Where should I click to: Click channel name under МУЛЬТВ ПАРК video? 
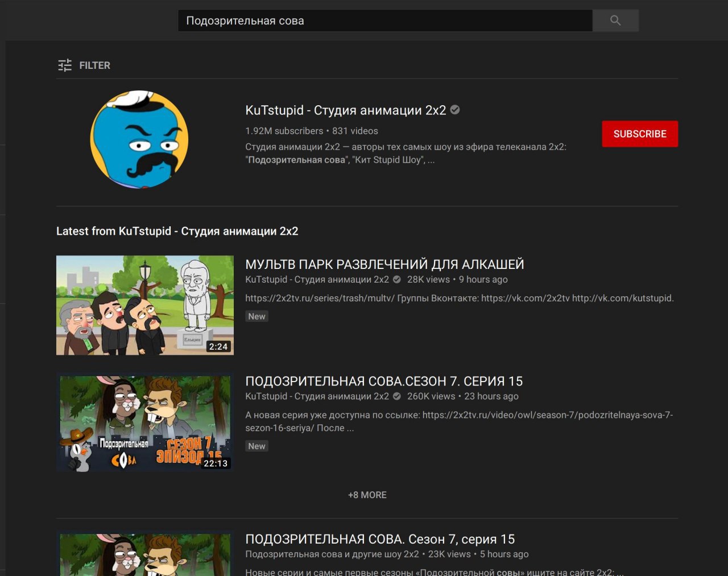(x=317, y=279)
